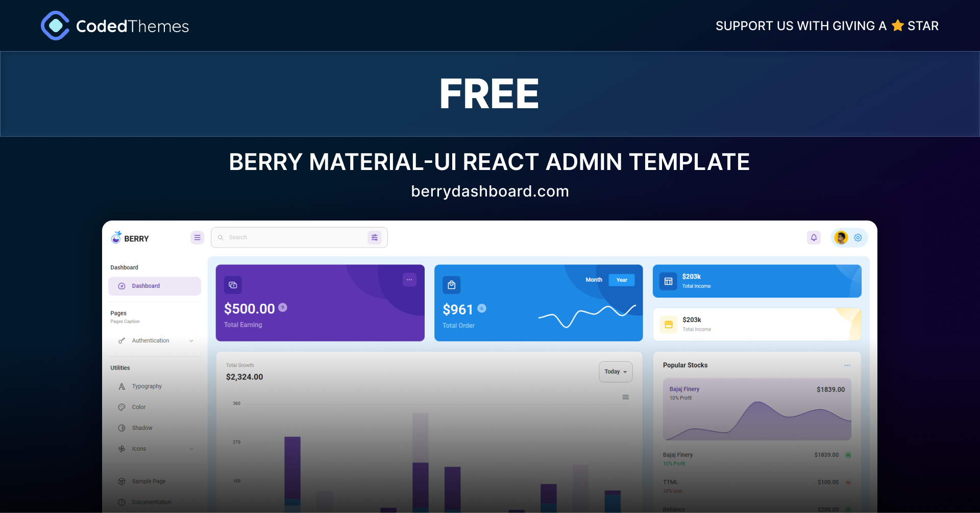Click the Popular Stocks heading
The image size is (980, 513).
pos(685,365)
